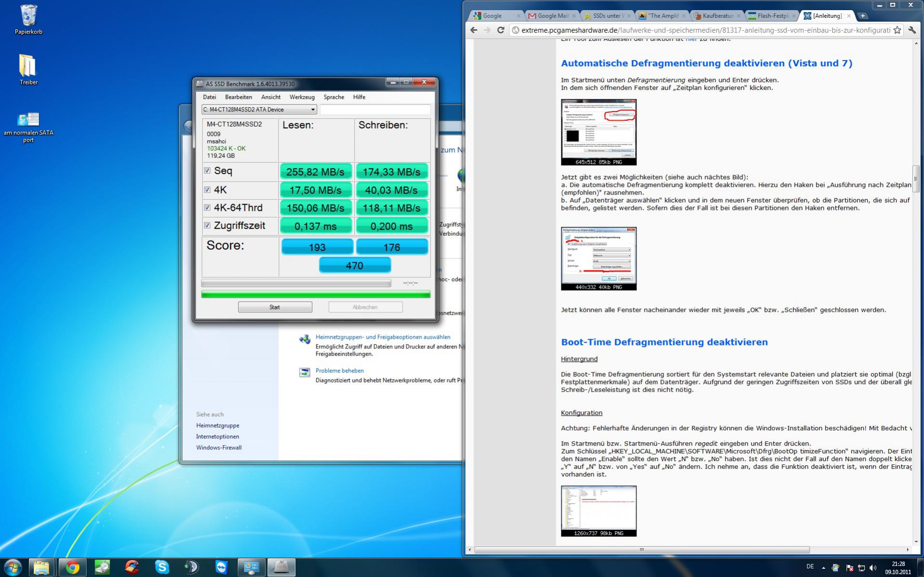Screen dimensions: 924x577
Task: Uncheck the 4K-64Thrd benchmark checkbox
Action: tap(207, 207)
